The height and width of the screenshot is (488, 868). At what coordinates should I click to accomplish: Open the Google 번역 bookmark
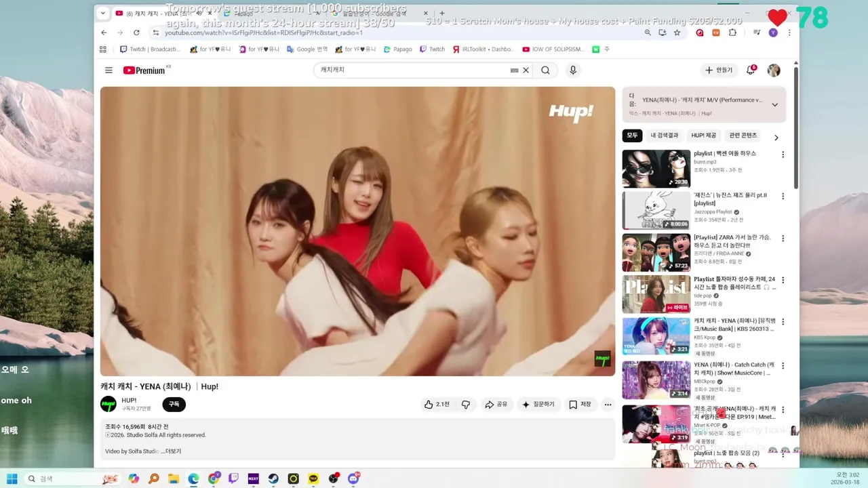coord(307,49)
